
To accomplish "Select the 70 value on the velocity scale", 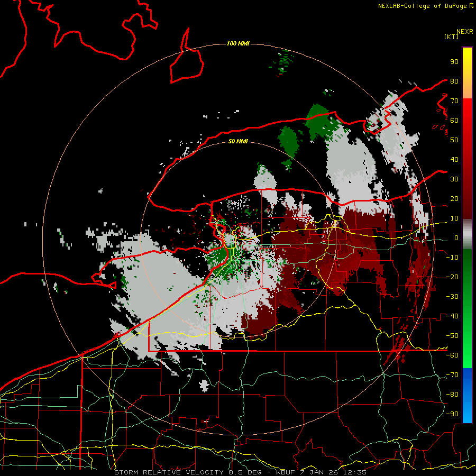I will coord(454,101).
